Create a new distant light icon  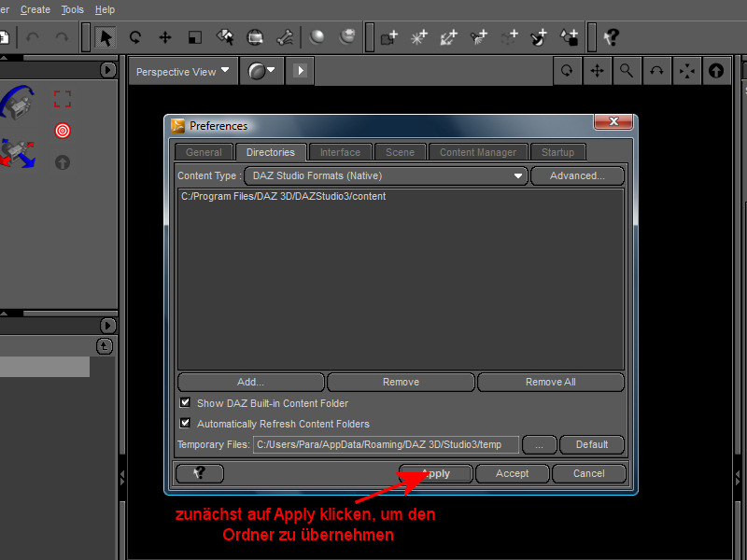click(x=449, y=37)
